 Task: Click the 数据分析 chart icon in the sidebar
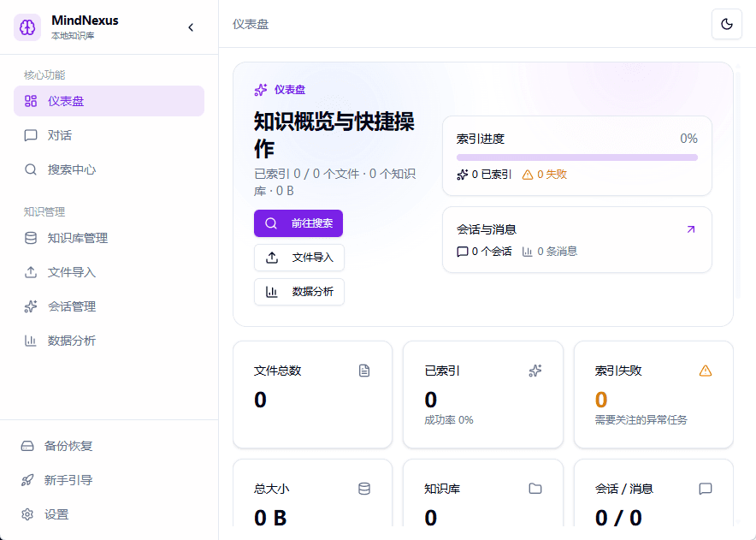point(31,341)
